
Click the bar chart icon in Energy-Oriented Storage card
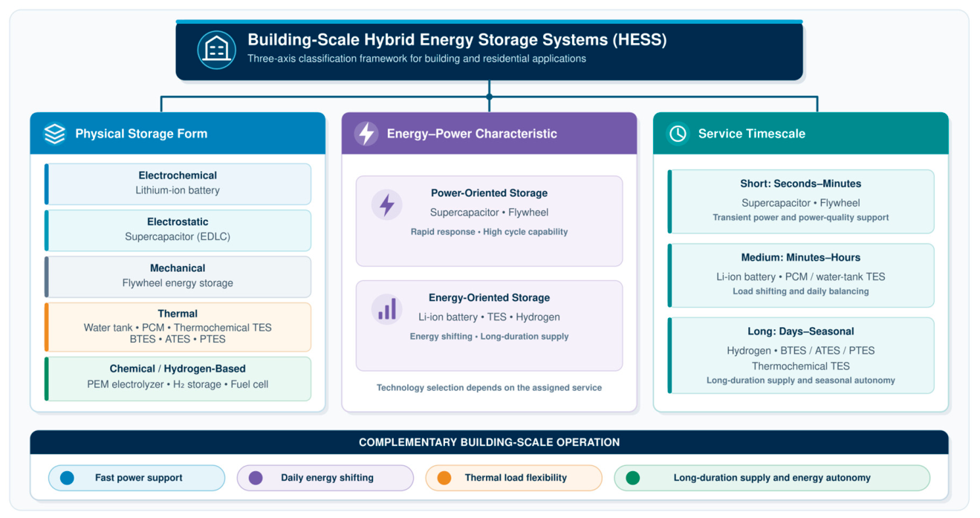pyautogui.click(x=387, y=310)
